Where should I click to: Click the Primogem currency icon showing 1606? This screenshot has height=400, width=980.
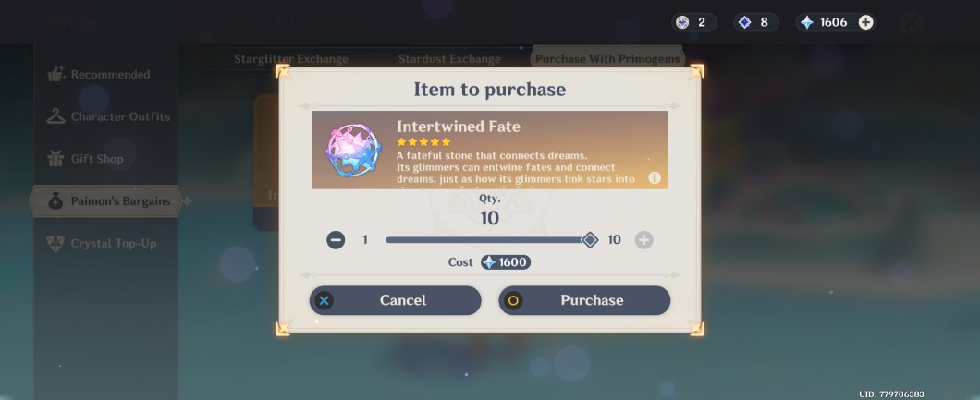click(x=807, y=22)
